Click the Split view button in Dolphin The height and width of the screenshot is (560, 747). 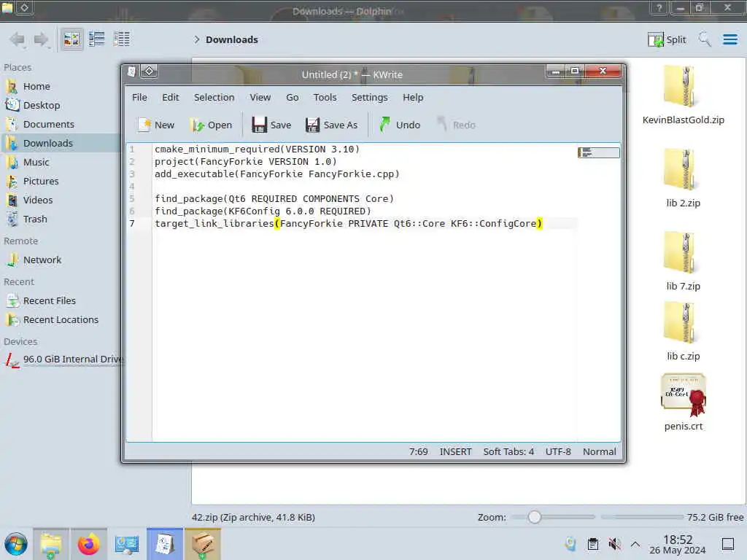[x=667, y=39]
